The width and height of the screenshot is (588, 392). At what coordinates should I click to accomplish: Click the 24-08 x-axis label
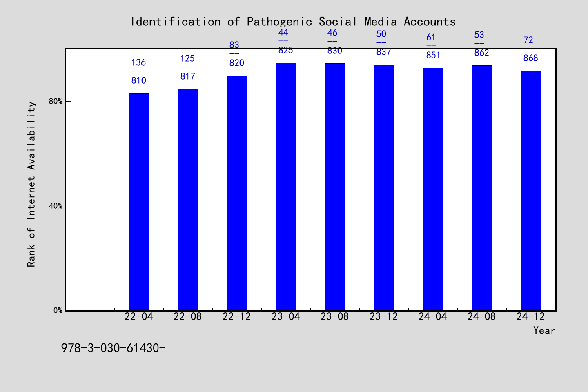[482, 316]
